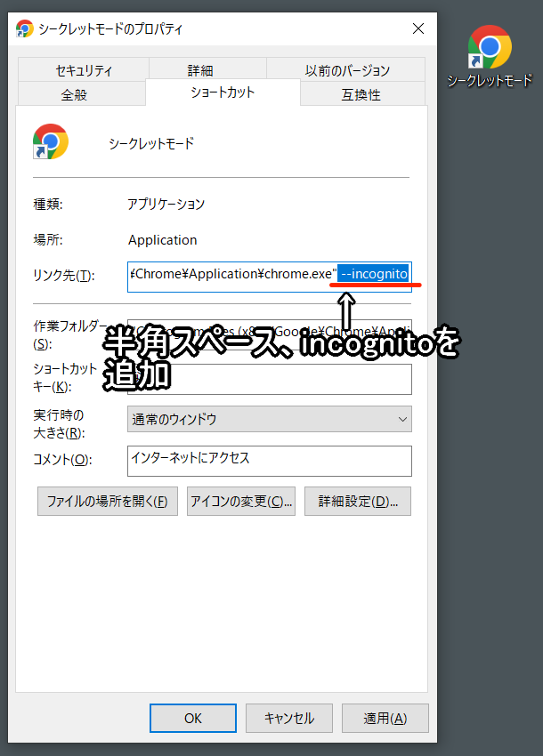Click the 適用 apply button
Viewport: 543px width, 756px height.
[385, 719]
